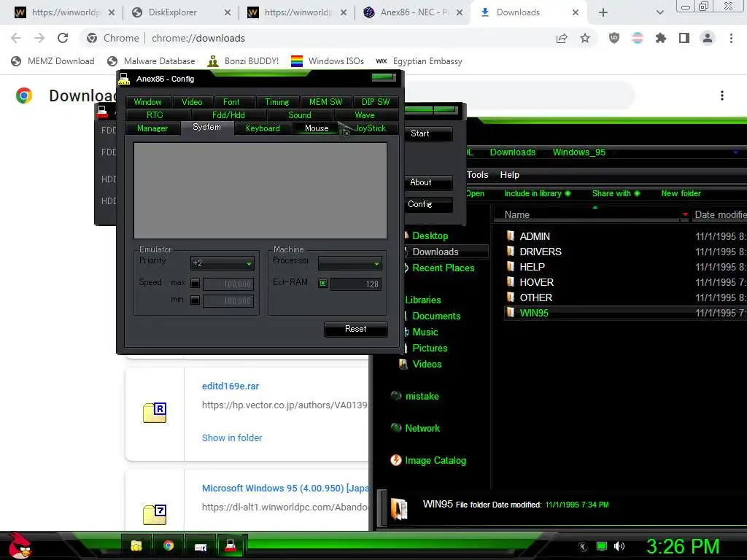Select the Keyboard tab
747x560 pixels.
click(x=263, y=128)
